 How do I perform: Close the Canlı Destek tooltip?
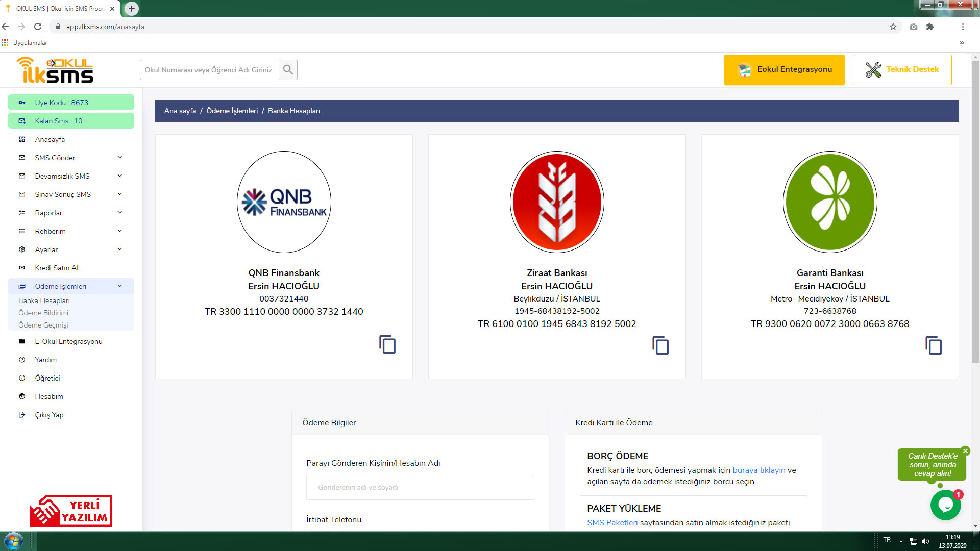pos(965,451)
